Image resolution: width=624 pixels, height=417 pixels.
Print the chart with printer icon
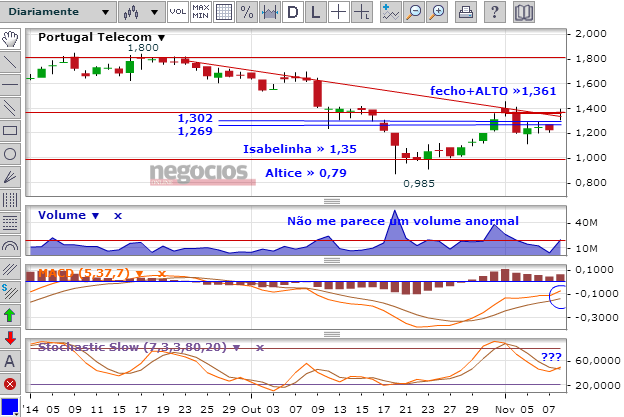pyautogui.click(x=466, y=12)
